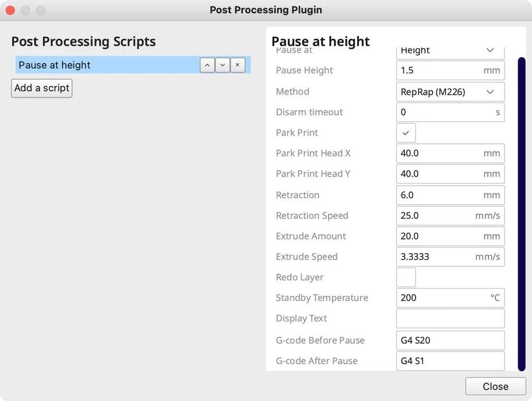Click the empty Display Text field
This screenshot has width=532, height=401.
(x=450, y=319)
